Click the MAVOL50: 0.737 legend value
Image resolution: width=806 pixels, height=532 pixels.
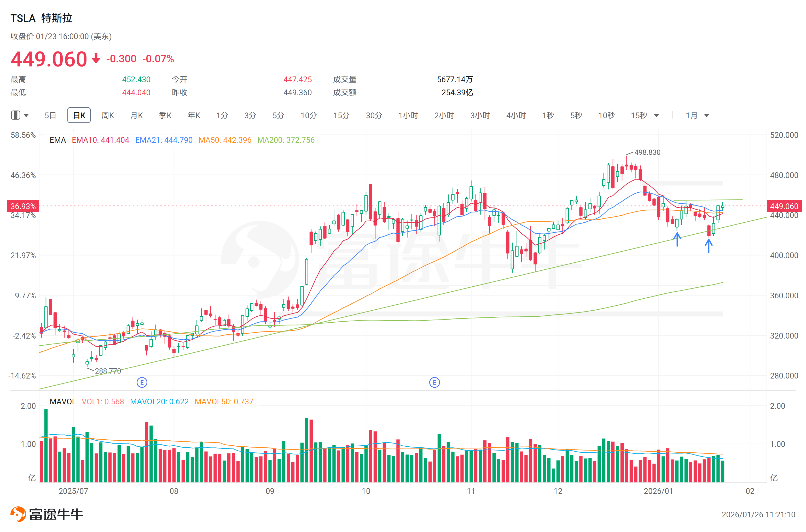tap(224, 402)
